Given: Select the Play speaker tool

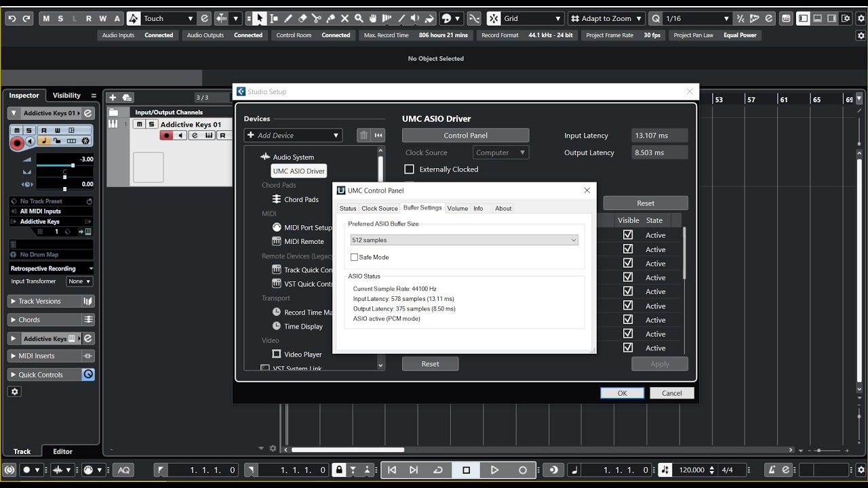Looking at the screenshot, I should tap(416, 18).
